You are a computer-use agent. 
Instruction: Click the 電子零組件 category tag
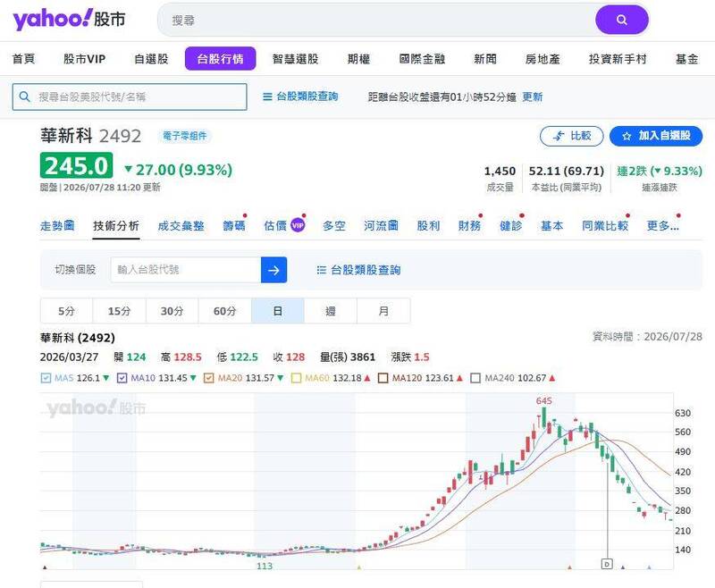pos(185,136)
